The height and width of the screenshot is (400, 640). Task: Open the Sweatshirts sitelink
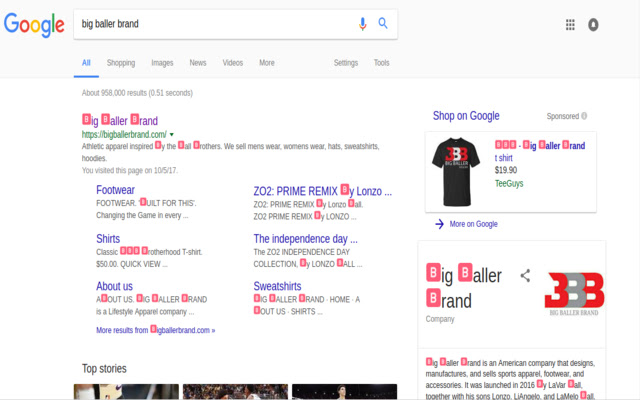click(x=277, y=286)
